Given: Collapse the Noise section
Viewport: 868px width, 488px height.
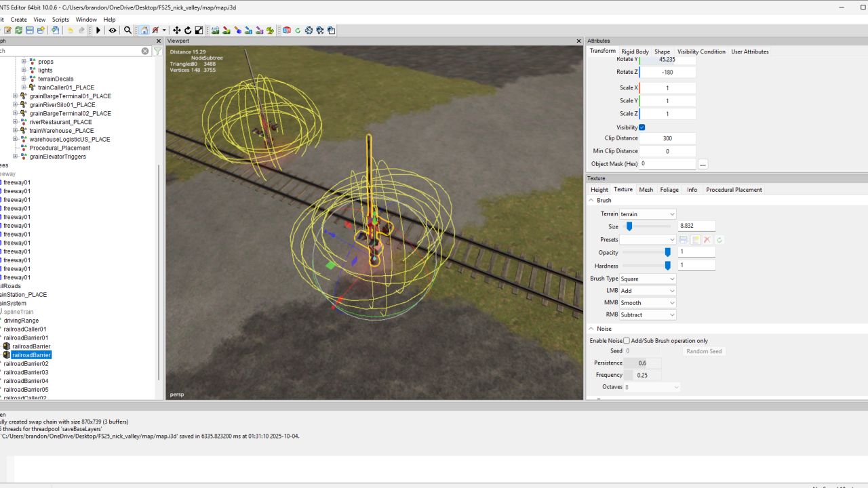Looking at the screenshot, I should (x=591, y=329).
